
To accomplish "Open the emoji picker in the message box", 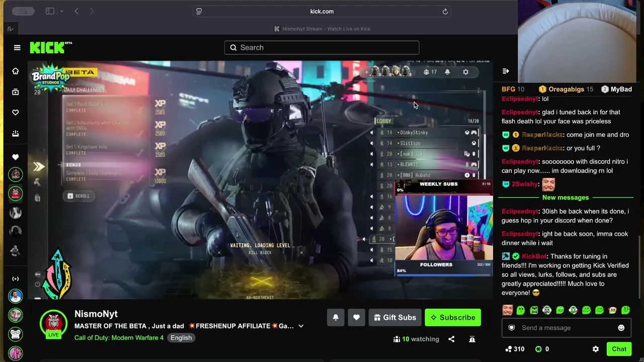I will [x=621, y=328].
